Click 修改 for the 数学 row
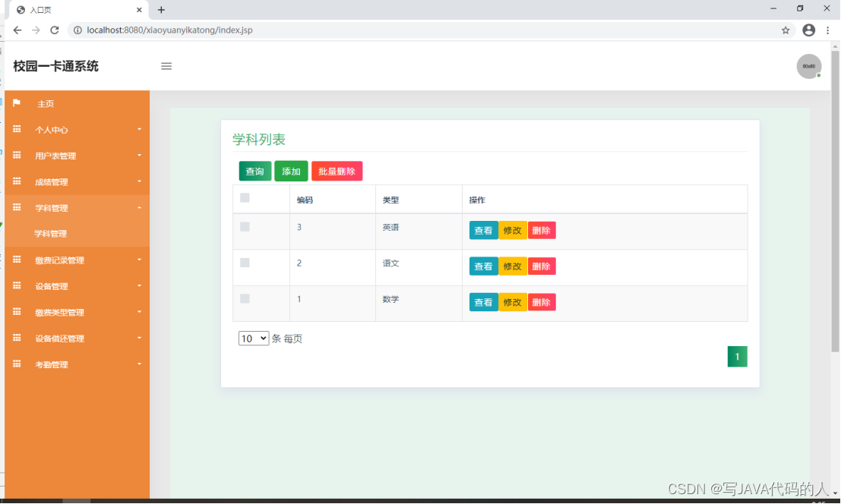The image size is (841, 504). [x=512, y=302]
